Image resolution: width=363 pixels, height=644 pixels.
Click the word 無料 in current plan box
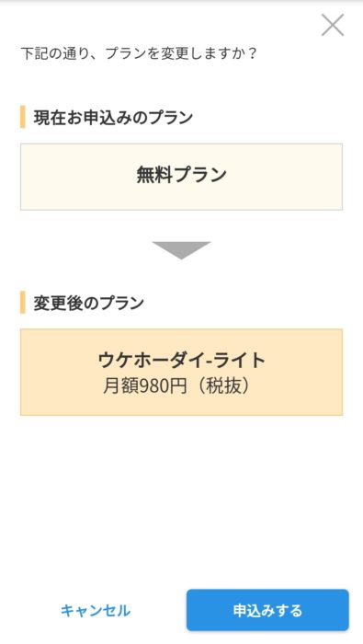pyautogui.click(x=154, y=175)
